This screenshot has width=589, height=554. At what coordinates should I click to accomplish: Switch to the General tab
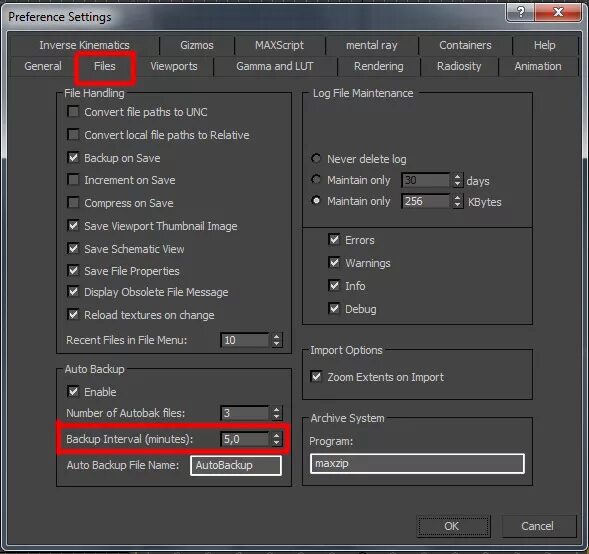[x=43, y=66]
